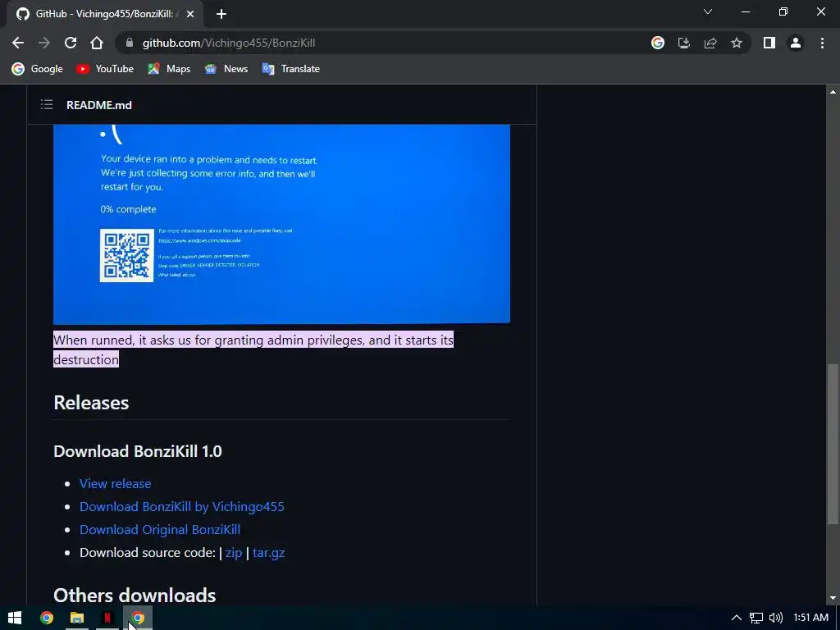Click Download Original BonziKill link
This screenshot has width=840, height=630.
tap(160, 529)
